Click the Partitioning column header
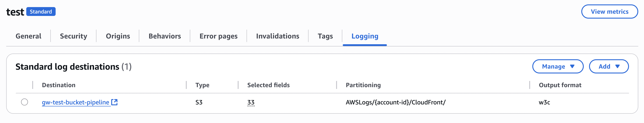The height and width of the screenshot is (123, 644). [363, 85]
